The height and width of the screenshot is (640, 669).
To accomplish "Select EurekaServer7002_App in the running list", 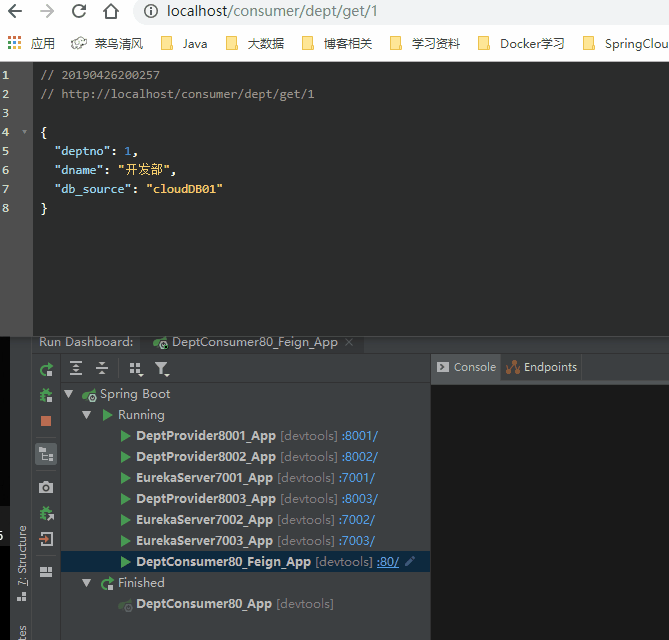I will [x=204, y=520].
